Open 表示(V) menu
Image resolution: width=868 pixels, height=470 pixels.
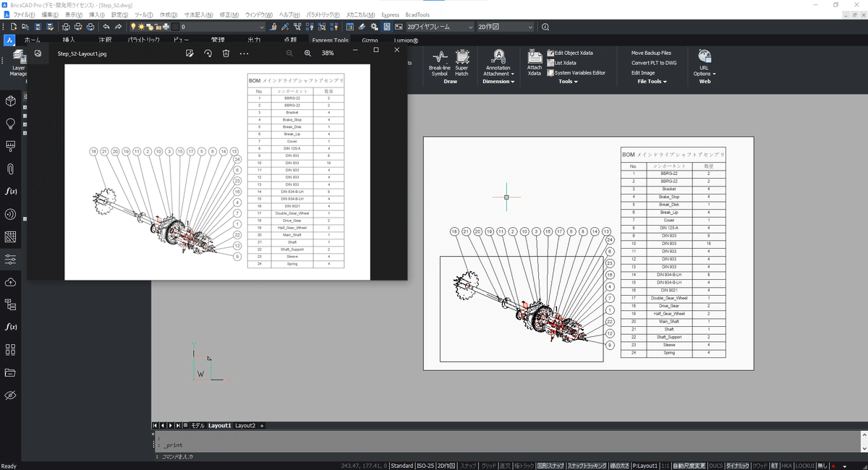tap(73, 14)
